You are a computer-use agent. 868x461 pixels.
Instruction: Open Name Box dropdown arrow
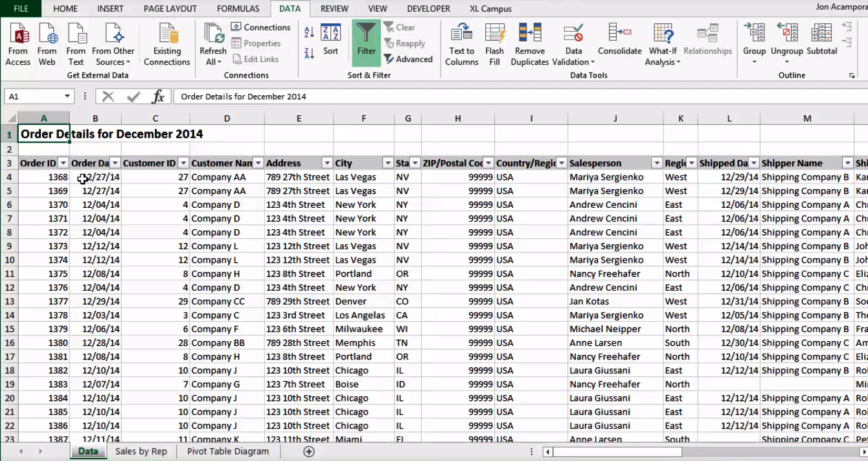click(67, 96)
